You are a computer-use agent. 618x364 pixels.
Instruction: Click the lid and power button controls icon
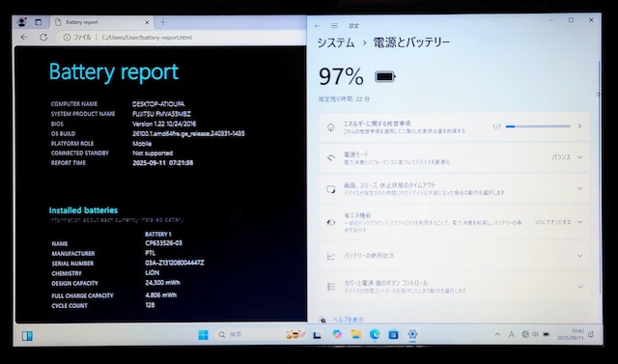tap(331, 287)
